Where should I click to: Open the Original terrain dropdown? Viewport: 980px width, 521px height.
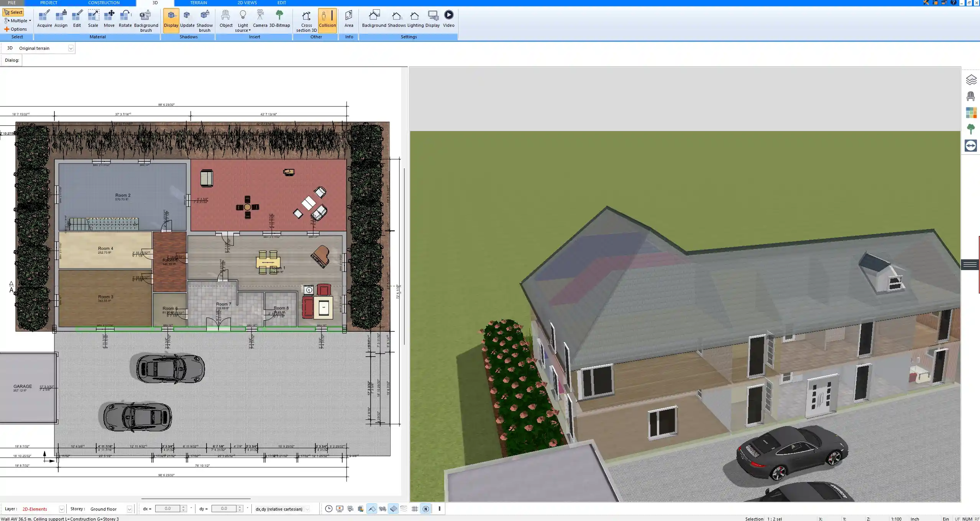(71, 48)
